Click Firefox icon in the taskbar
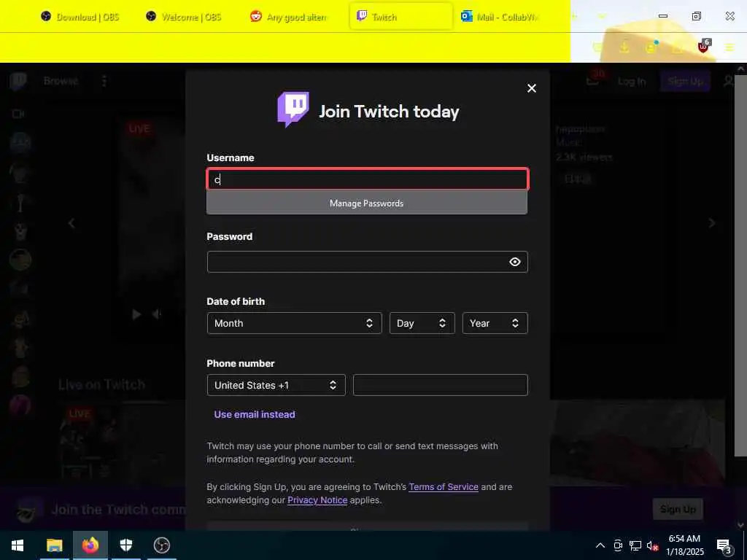 (x=90, y=545)
